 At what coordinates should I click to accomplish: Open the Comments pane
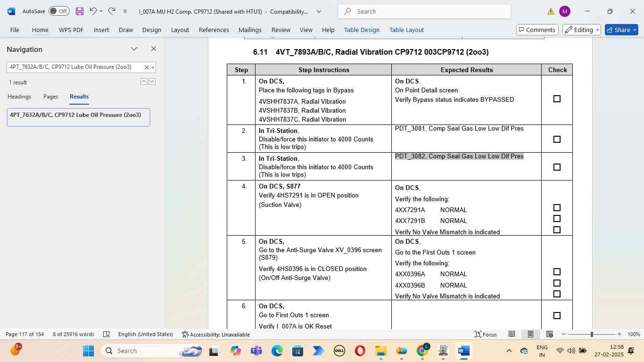click(537, 30)
